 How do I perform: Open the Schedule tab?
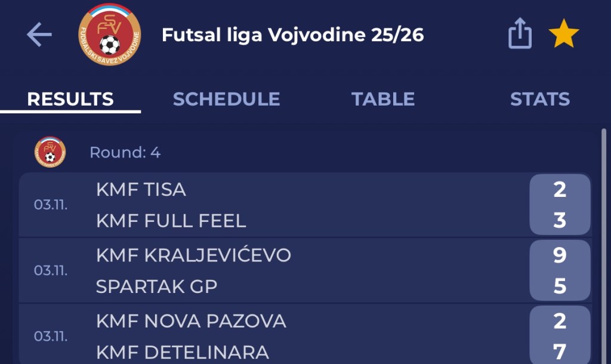(x=226, y=99)
